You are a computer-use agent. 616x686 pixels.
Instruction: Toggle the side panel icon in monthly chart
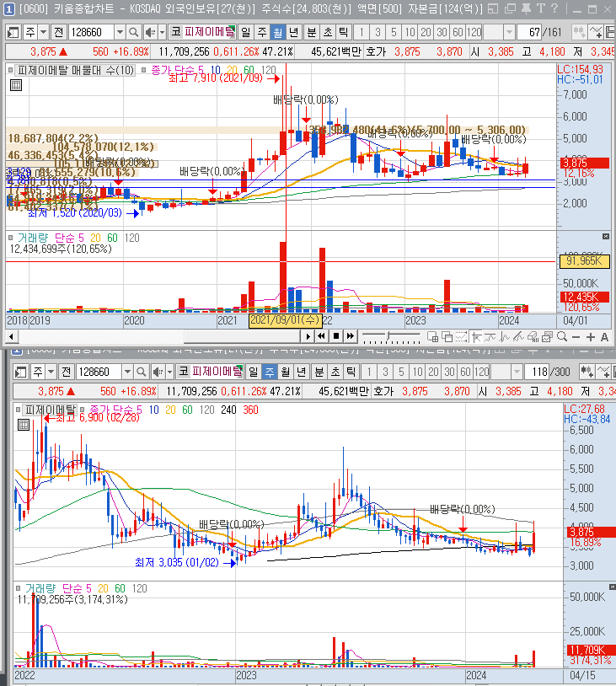13,32
